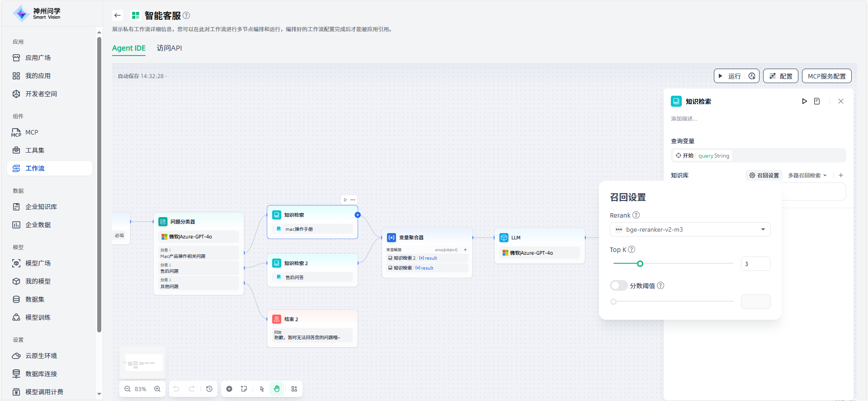Click the Top K number field

click(755, 264)
